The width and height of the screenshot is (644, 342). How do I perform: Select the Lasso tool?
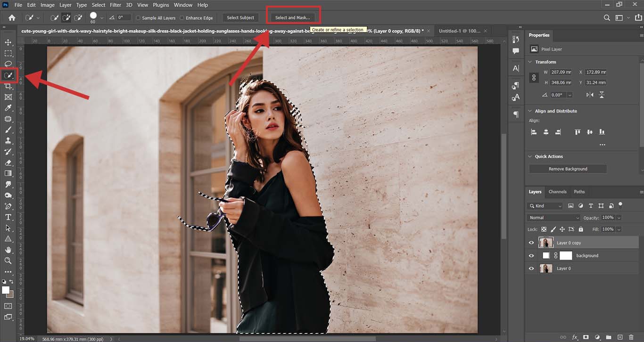pyautogui.click(x=8, y=64)
